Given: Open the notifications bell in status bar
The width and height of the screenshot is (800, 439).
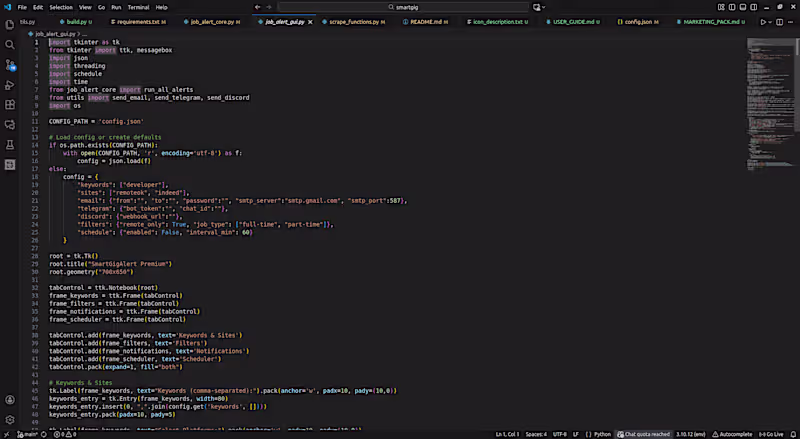Looking at the screenshot, I should pos(793,434).
